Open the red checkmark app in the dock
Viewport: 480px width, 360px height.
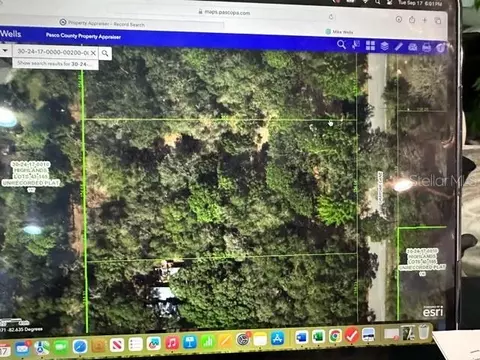coord(351,336)
